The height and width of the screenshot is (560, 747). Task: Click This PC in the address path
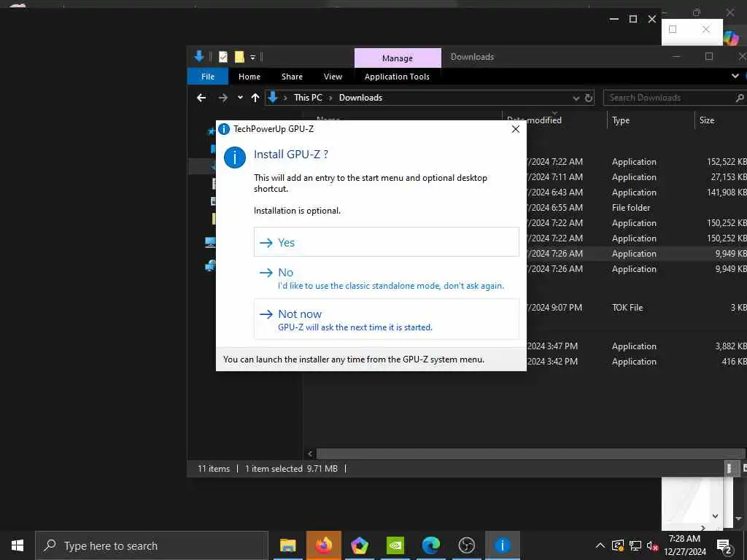point(308,98)
